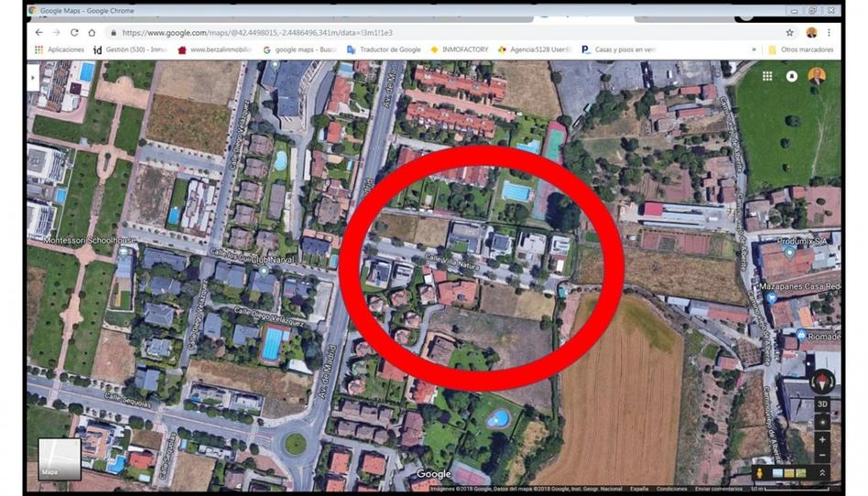Reset map orientation with the compass
The height and width of the screenshot is (496, 868).
822,382
